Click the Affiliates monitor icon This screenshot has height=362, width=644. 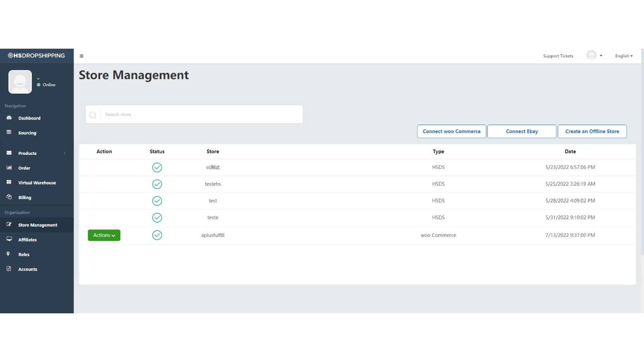pos(9,239)
